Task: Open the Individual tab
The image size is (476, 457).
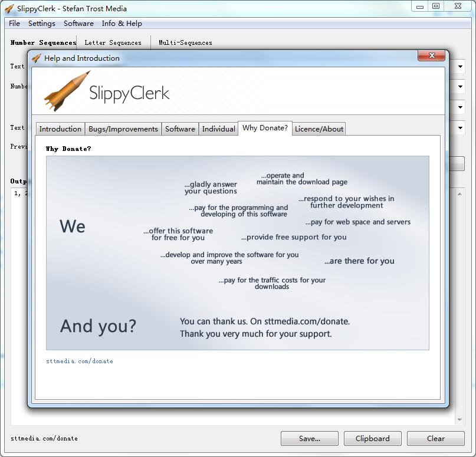Action: [219, 129]
